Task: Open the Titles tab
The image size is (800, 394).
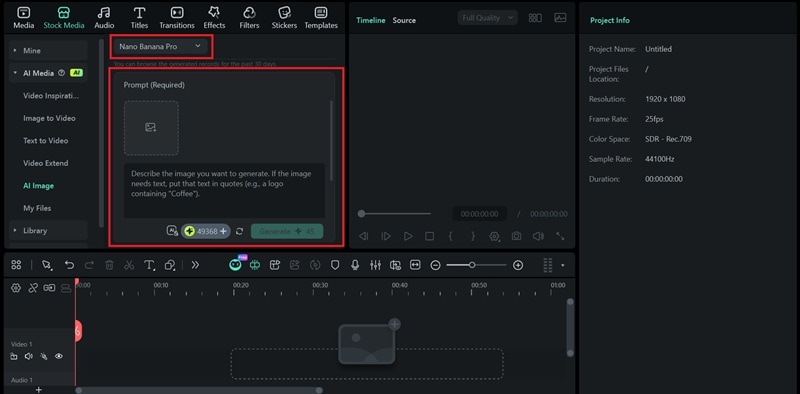Action: click(x=139, y=18)
